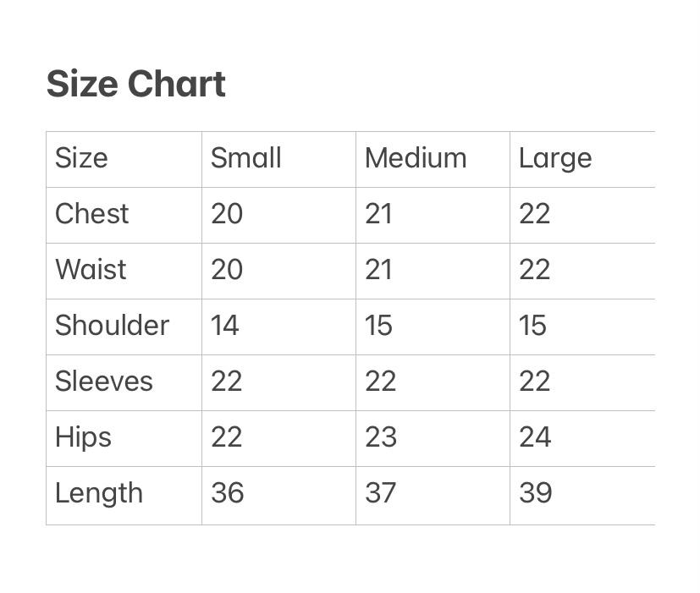Click the Chest row label

(x=91, y=214)
